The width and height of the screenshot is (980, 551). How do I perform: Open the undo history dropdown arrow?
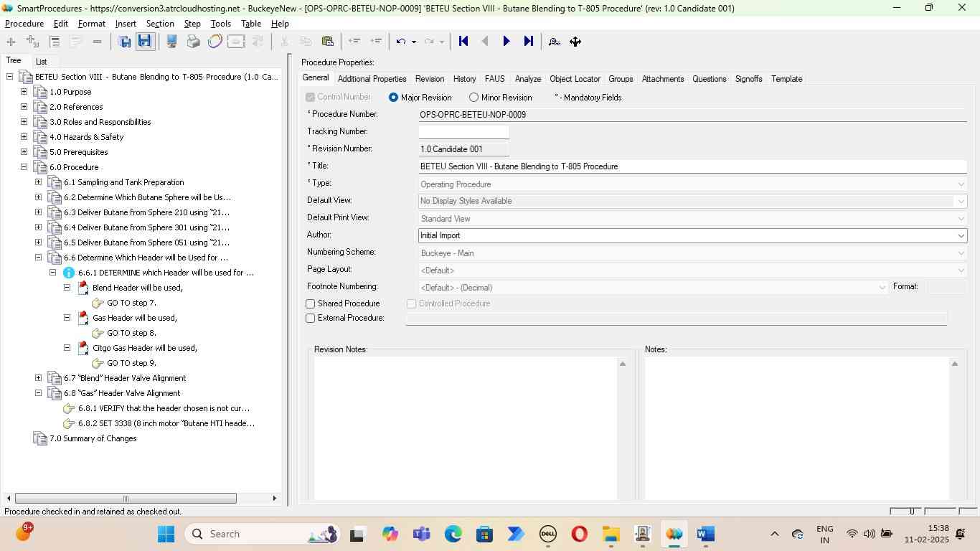414,42
